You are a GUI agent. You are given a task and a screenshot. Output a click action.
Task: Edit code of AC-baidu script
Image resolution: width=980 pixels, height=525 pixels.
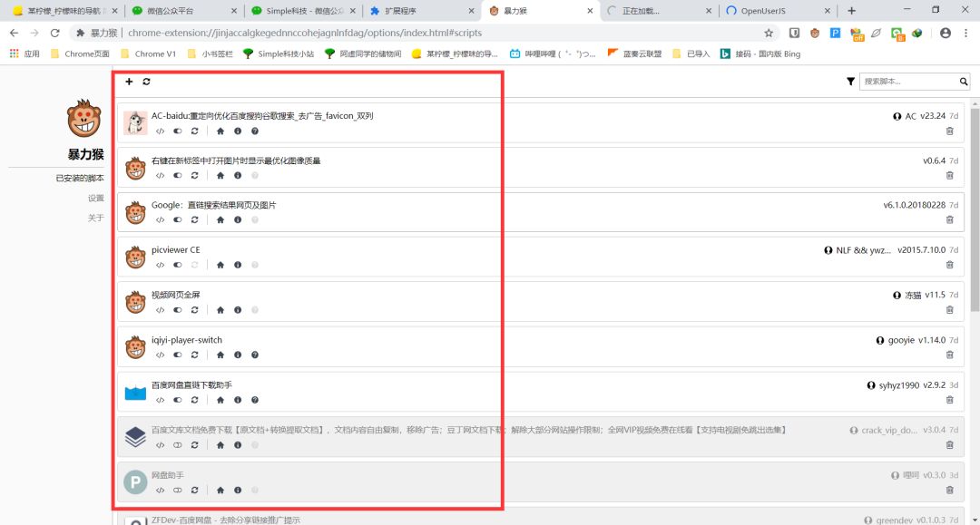(160, 131)
